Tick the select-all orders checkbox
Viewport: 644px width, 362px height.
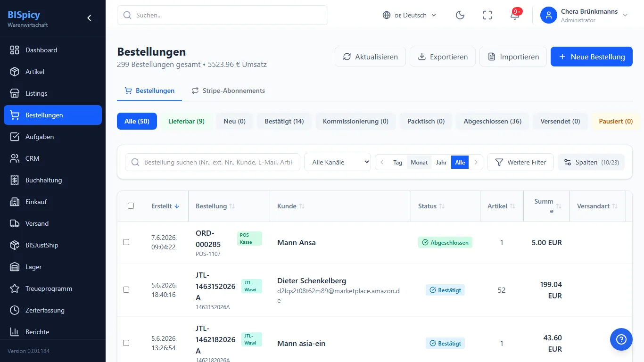[x=131, y=206]
